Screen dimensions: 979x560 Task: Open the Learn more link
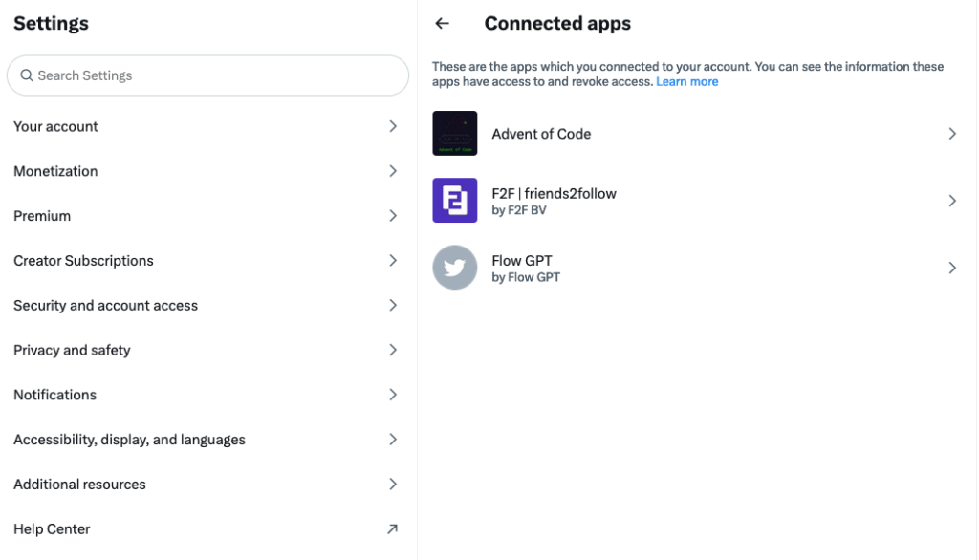coord(686,82)
